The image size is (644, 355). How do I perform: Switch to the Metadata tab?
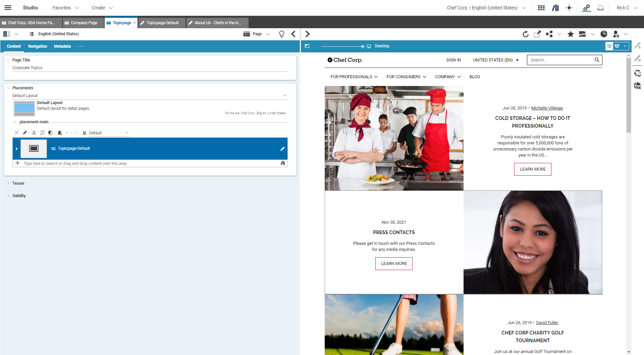[62, 46]
